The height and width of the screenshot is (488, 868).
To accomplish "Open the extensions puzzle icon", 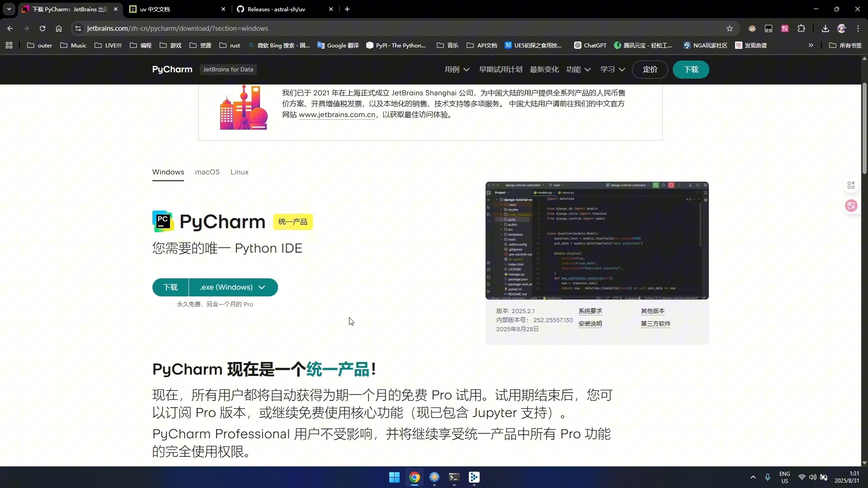I will click(801, 28).
